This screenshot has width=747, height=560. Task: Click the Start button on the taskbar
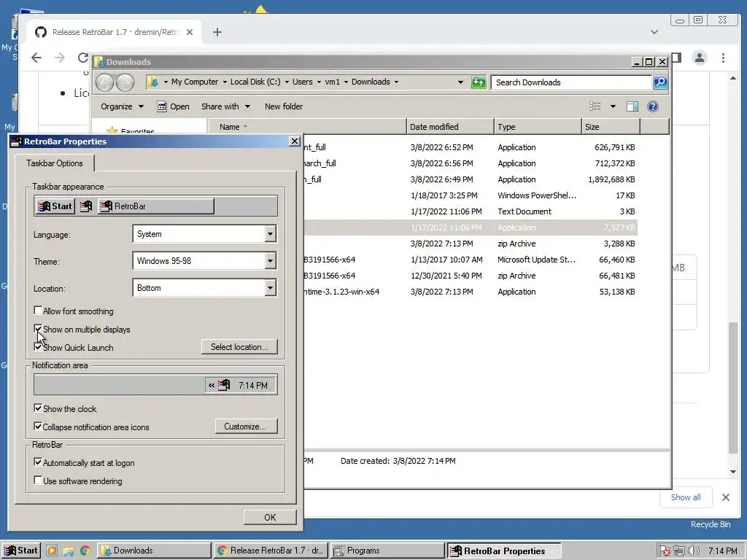point(20,551)
